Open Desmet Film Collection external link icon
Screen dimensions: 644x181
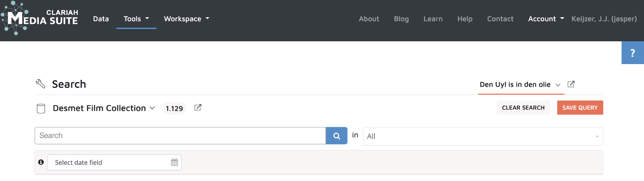tap(198, 107)
